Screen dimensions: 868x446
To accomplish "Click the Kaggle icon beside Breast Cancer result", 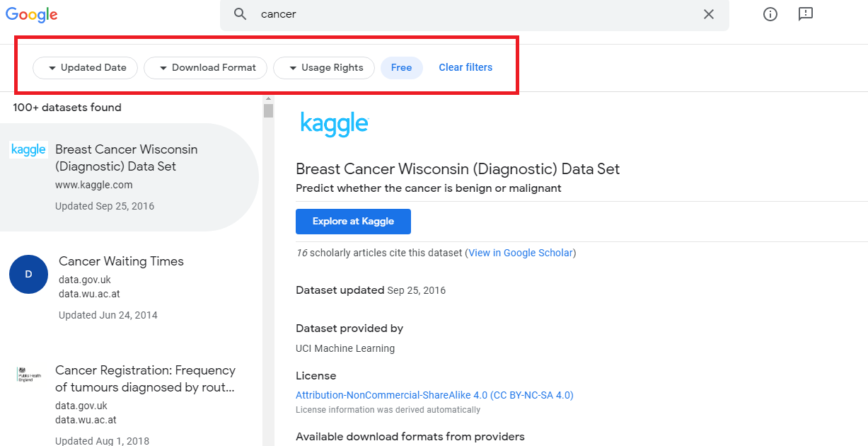I will [29, 150].
